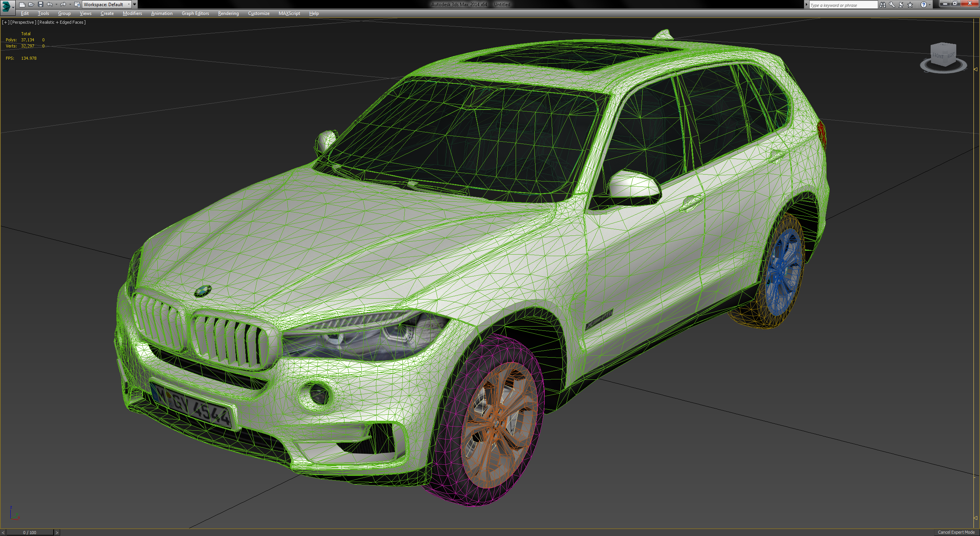
Task: Open a file using the Open File icon
Action: point(31,4)
